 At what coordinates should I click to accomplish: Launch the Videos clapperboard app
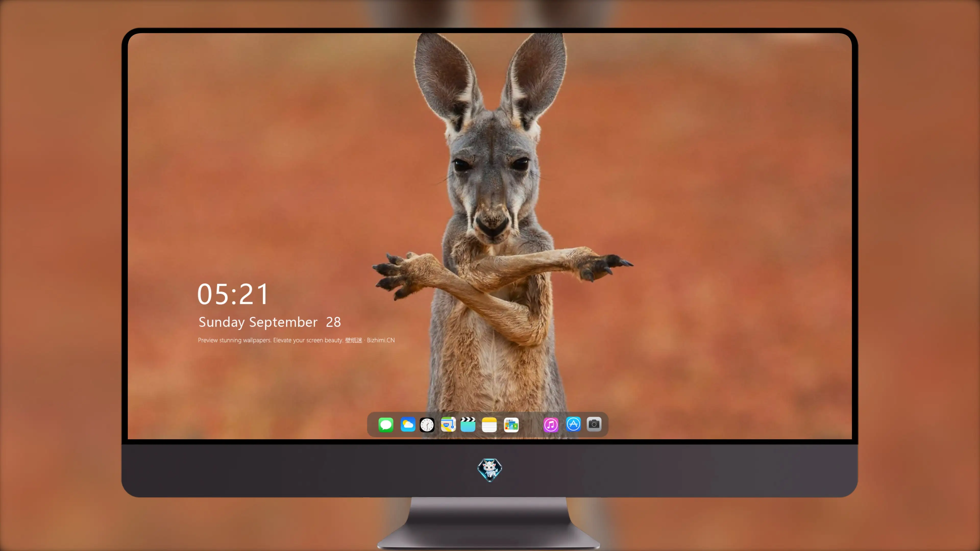[x=468, y=424]
